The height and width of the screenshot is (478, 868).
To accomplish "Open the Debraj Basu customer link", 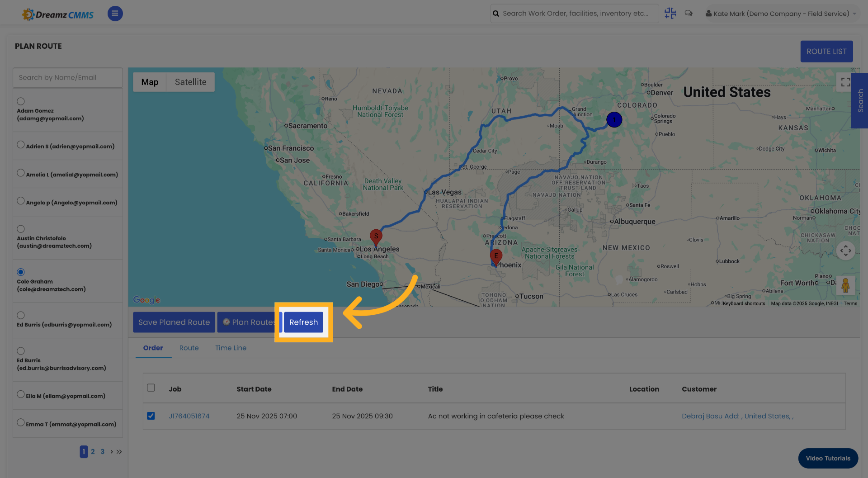I will click(x=737, y=416).
